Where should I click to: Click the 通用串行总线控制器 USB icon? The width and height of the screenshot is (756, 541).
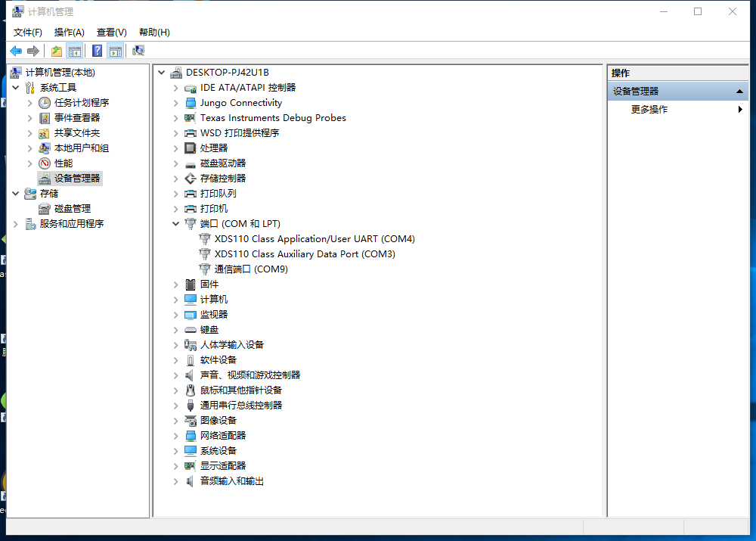click(191, 406)
